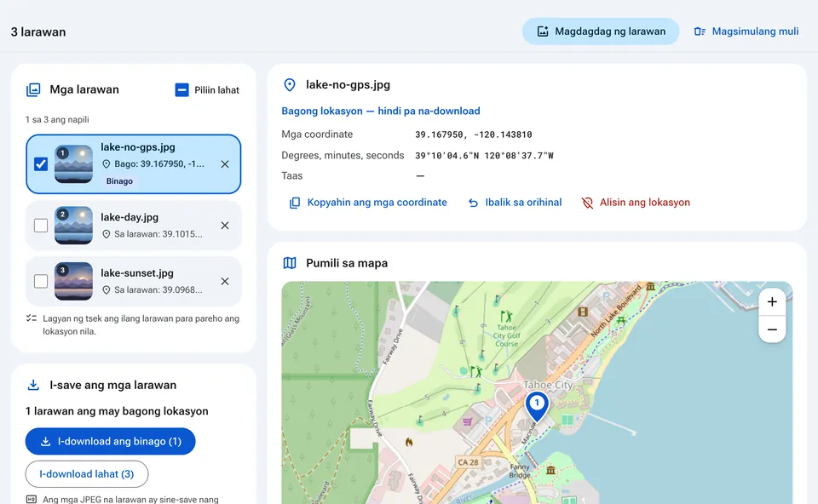818x504 pixels.
Task: Remove lake-day.jpg with its X icon
Action: pos(225,226)
